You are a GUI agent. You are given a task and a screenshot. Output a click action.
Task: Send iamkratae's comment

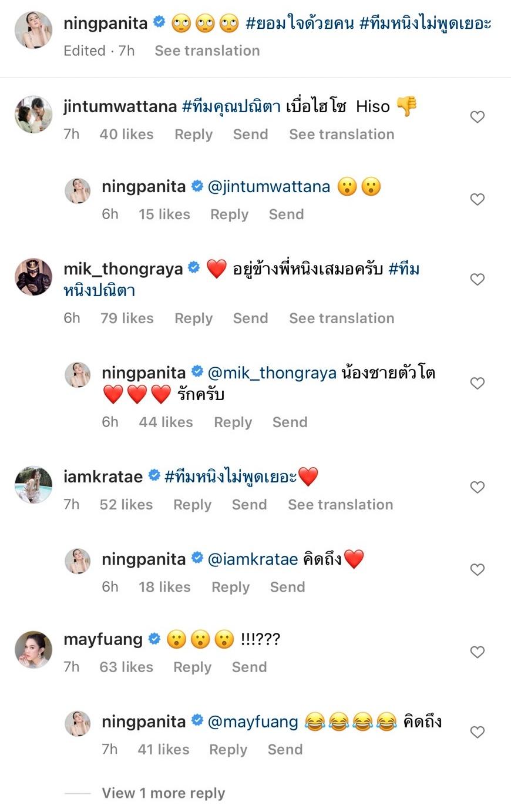(x=249, y=505)
